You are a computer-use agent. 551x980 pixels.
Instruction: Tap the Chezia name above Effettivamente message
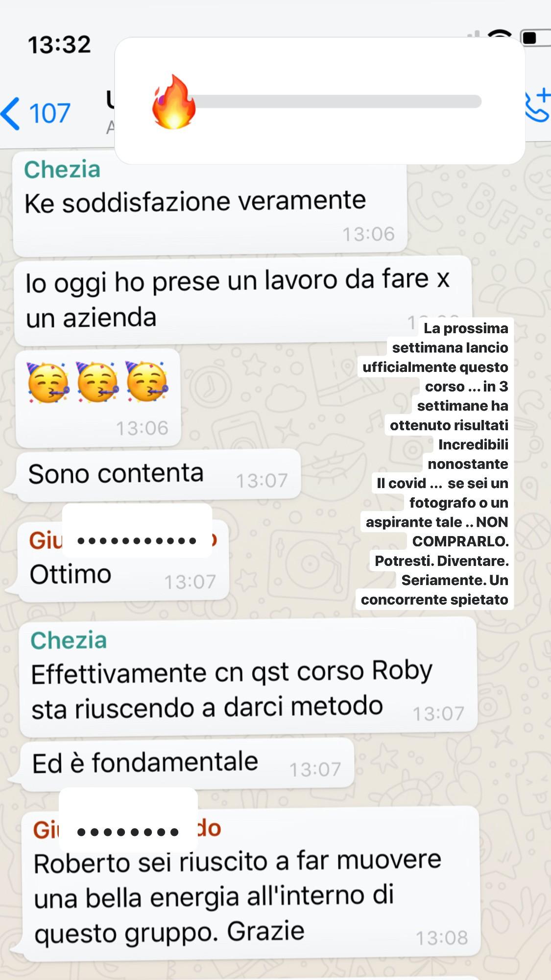69,640
